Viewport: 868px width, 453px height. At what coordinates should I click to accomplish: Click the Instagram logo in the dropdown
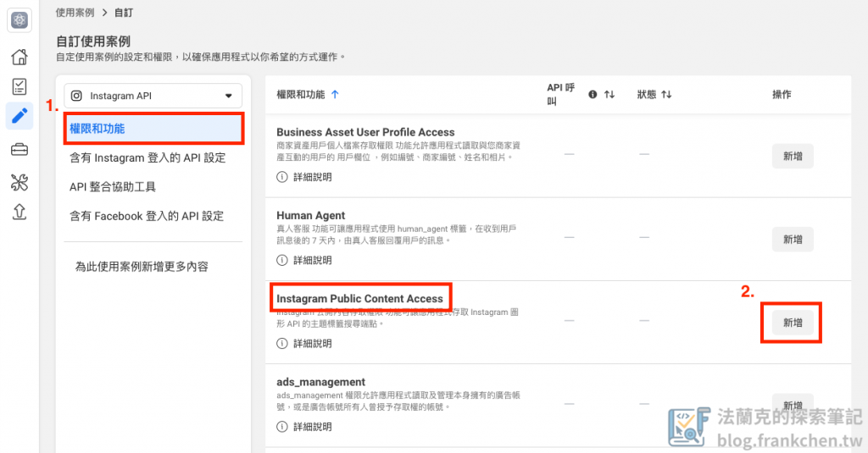[x=76, y=96]
